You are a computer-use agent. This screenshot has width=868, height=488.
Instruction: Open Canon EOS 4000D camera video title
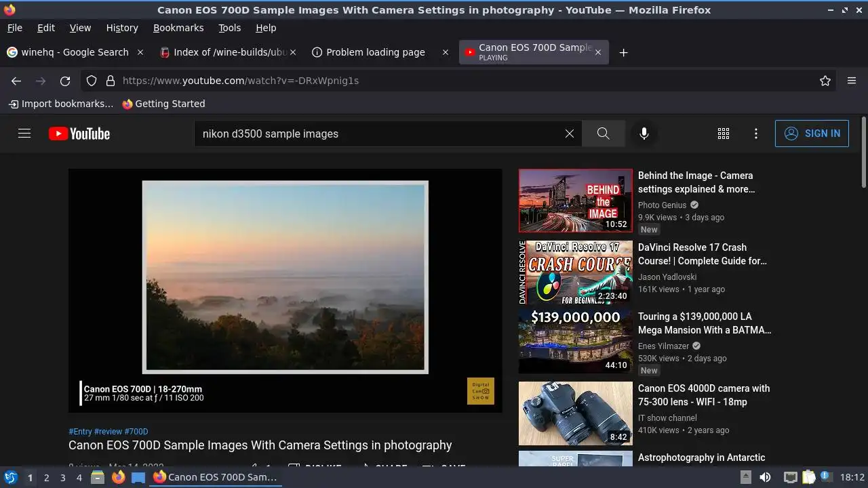click(704, 395)
